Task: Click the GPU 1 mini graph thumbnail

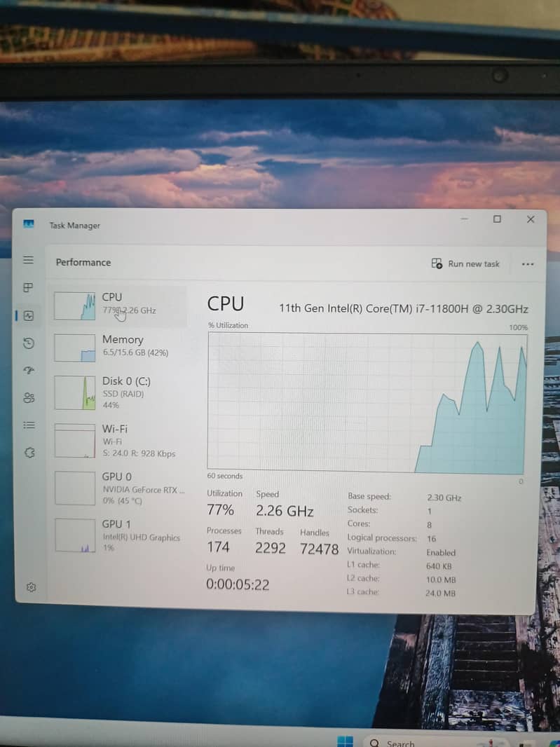Action: point(75,535)
